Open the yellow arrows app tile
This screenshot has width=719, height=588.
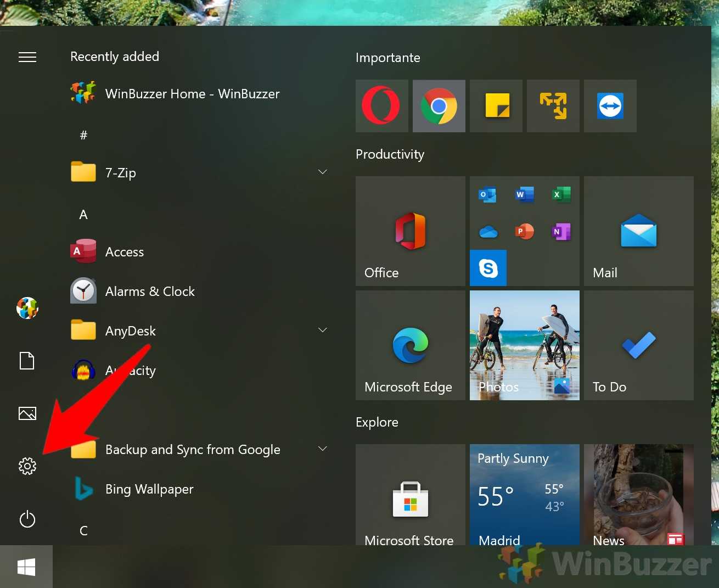[553, 106]
